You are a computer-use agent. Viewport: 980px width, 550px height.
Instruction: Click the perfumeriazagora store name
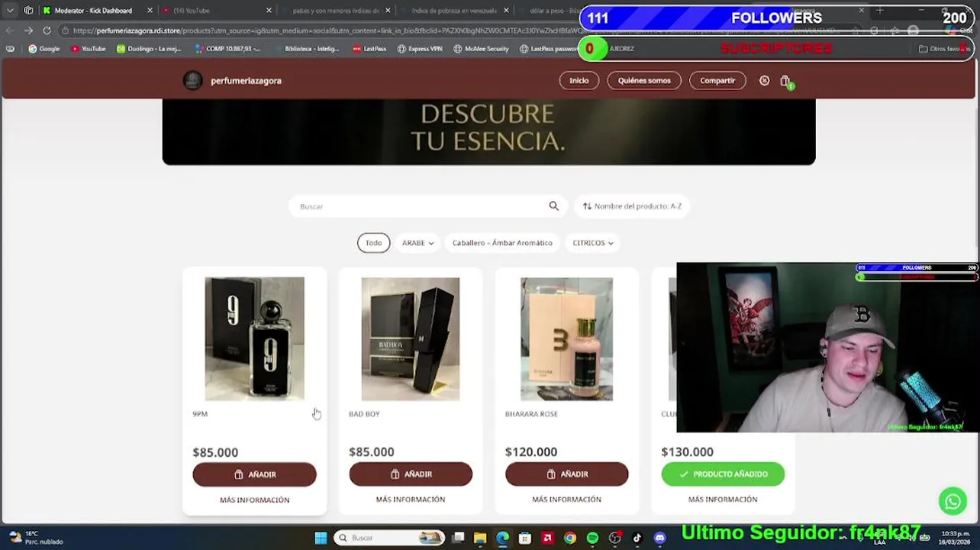[x=246, y=81]
